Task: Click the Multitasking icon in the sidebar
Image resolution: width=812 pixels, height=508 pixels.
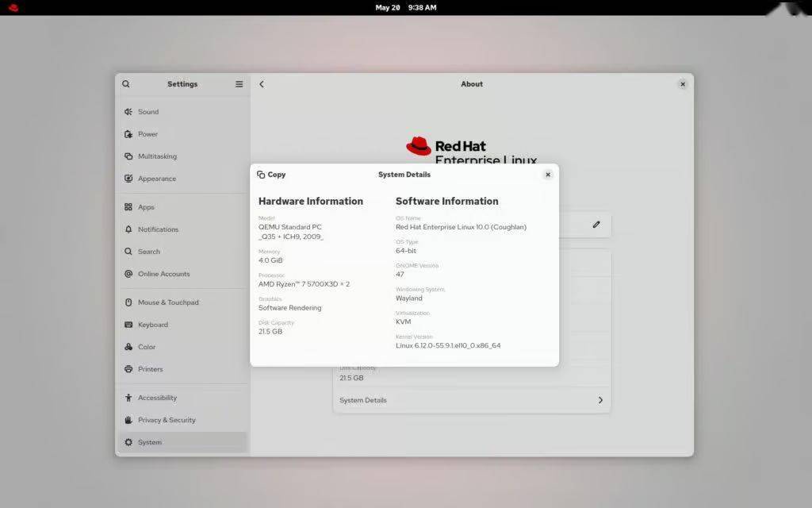Action: [x=128, y=156]
